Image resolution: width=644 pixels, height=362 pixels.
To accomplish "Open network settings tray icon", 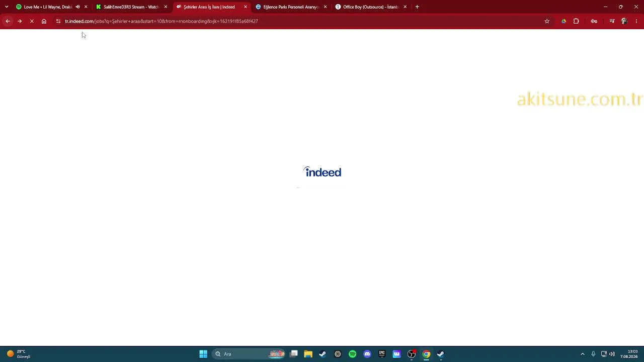I will [604, 354].
